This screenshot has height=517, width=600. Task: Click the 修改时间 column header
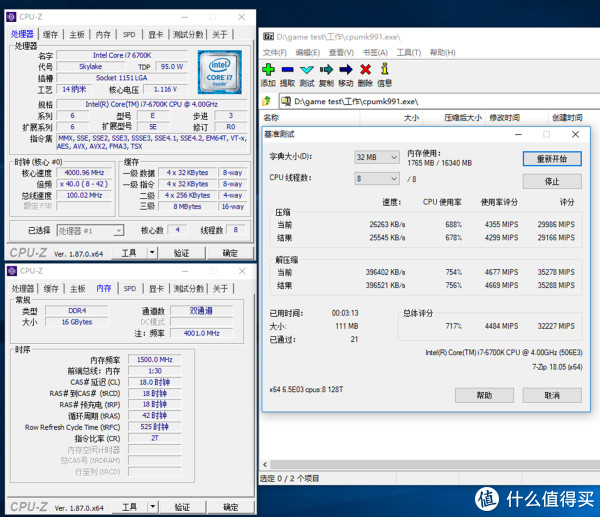tap(516, 117)
